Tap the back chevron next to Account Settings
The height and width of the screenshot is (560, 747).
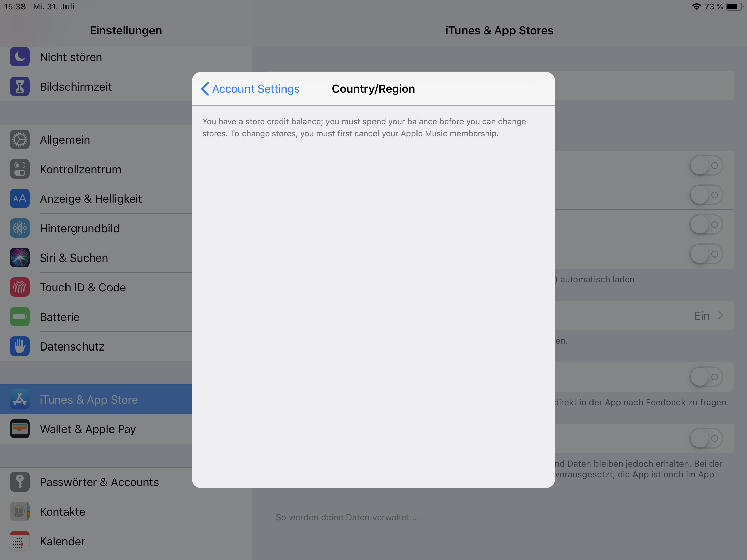[205, 89]
